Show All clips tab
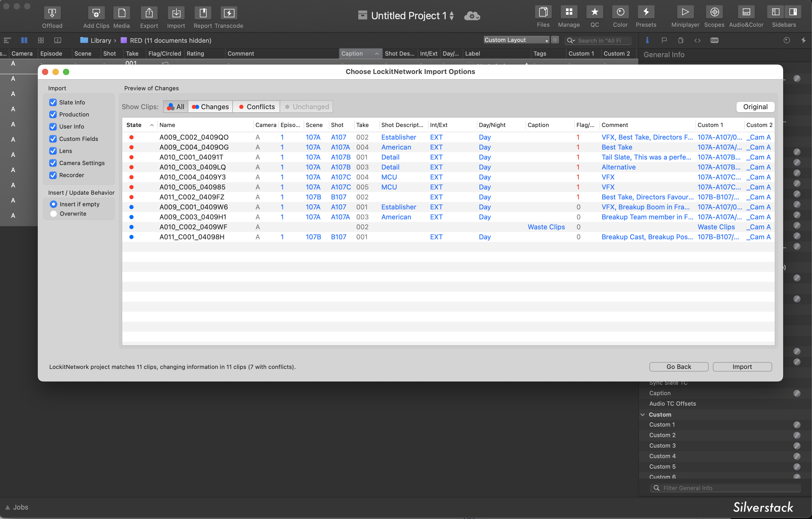The width and height of the screenshot is (812, 519). 176,107
